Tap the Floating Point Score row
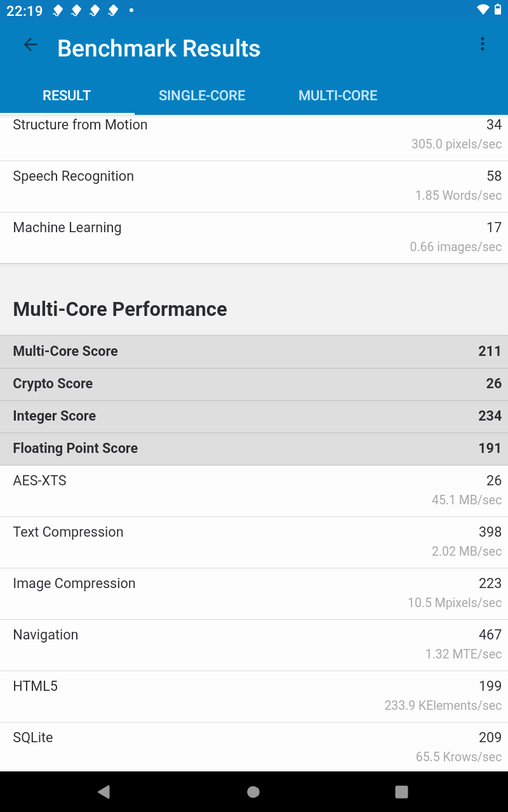This screenshot has height=812, width=508. click(254, 449)
